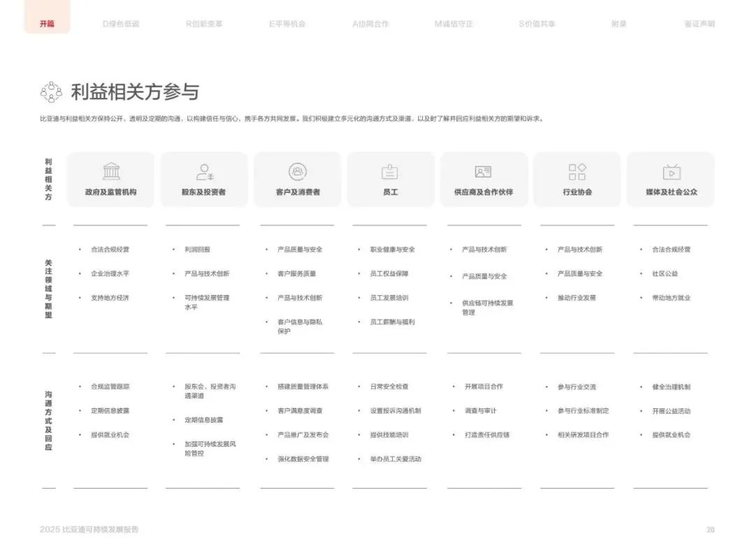
Task: Click 企业治理水平 in government column
Action: (110, 273)
